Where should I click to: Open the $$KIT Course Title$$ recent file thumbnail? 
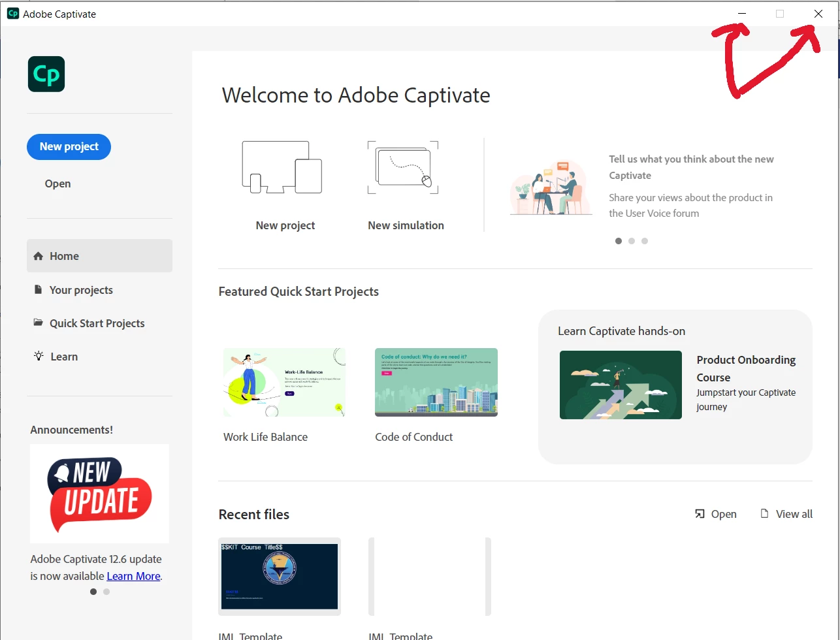pyautogui.click(x=280, y=577)
